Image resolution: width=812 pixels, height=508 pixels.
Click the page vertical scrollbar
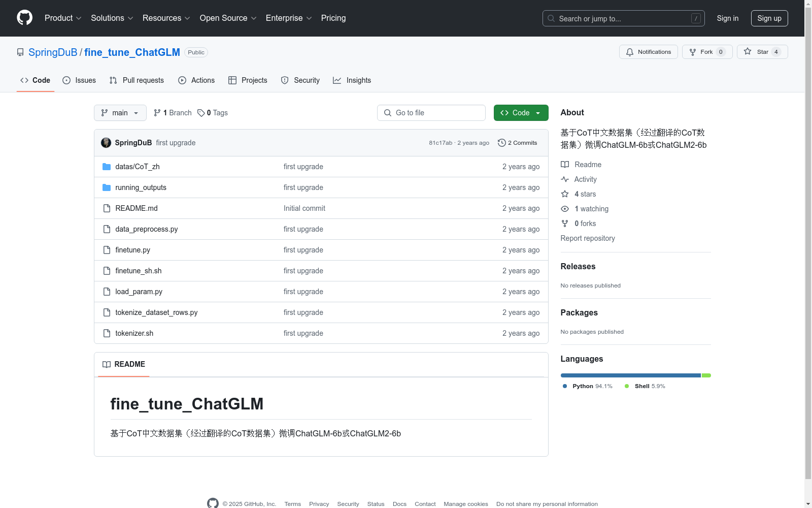click(808, 243)
